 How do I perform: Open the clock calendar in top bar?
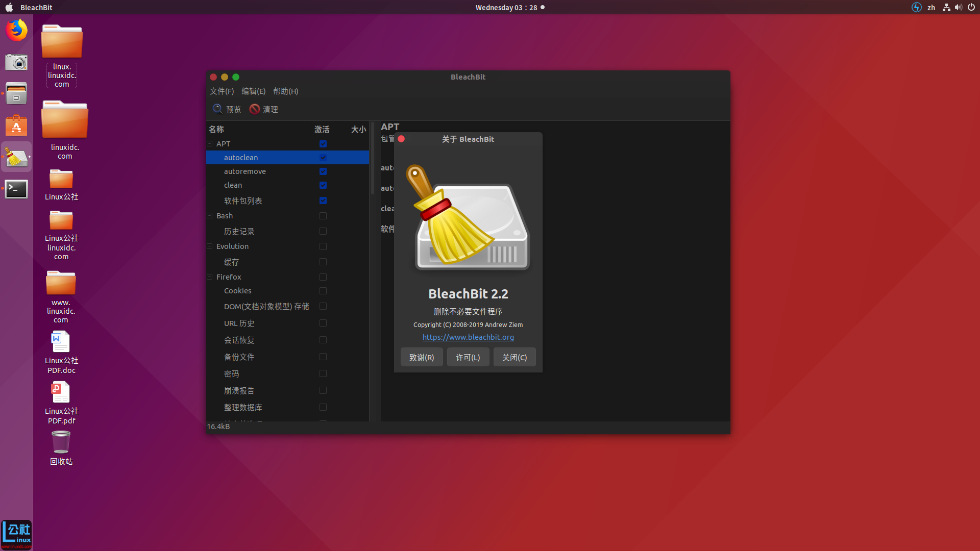pyautogui.click(x=506, y=7)
